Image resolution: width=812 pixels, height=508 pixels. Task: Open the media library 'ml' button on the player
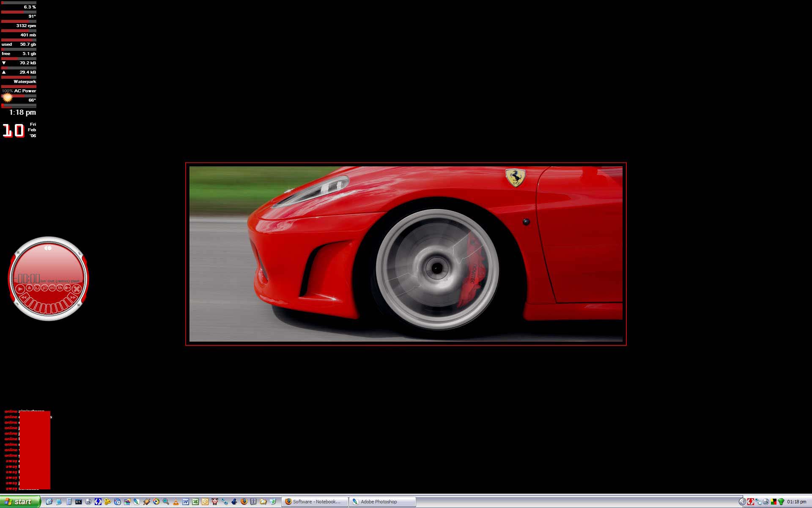click(52, 288)
